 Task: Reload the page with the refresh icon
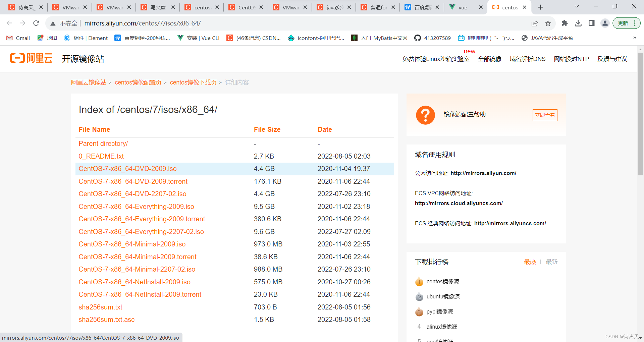[36, 23]
